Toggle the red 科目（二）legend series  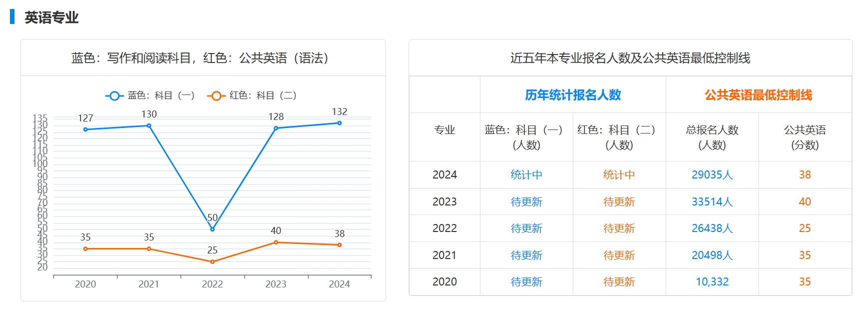click(x=252, y=95)
